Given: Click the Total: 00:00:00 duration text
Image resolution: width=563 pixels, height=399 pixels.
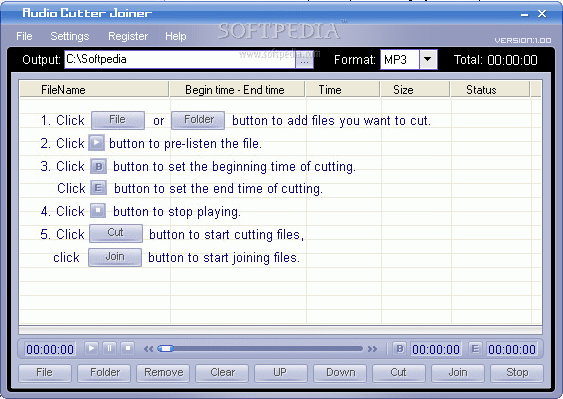Looking at the screenshot, I should pyautogui.click(x=495, y=60).
